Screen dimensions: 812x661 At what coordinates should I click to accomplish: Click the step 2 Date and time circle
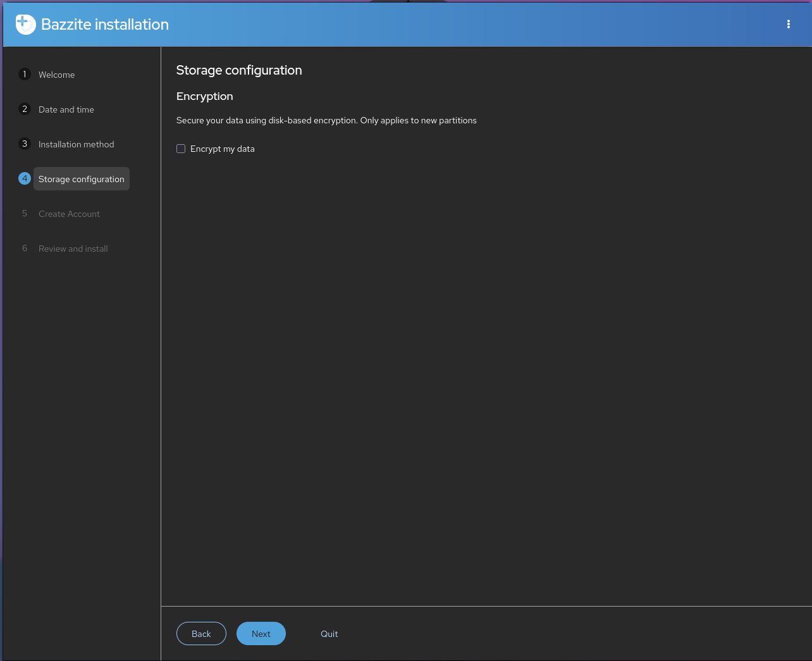[x=25, y=109]
